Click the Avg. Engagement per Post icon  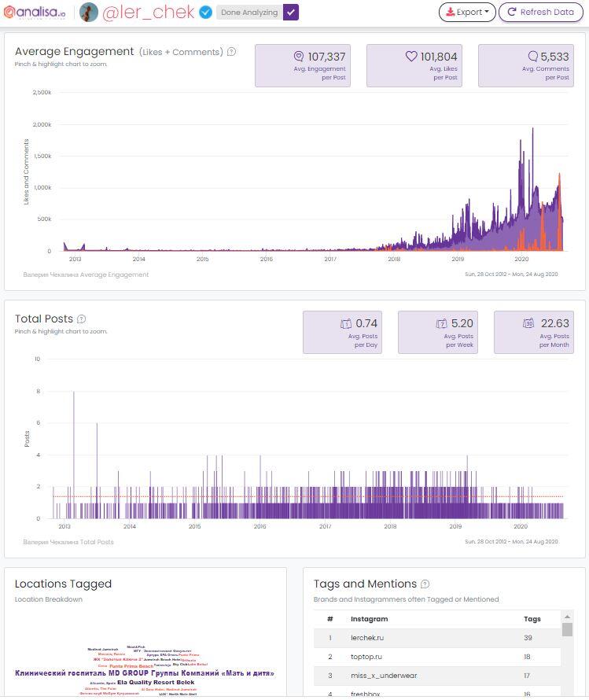point(299,57)
